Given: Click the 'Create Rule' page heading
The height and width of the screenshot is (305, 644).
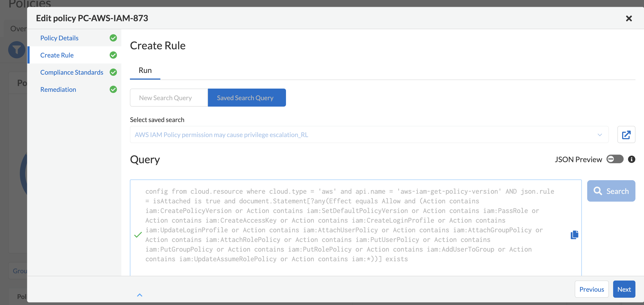Looking at the screenshot, I should point(158,45).
